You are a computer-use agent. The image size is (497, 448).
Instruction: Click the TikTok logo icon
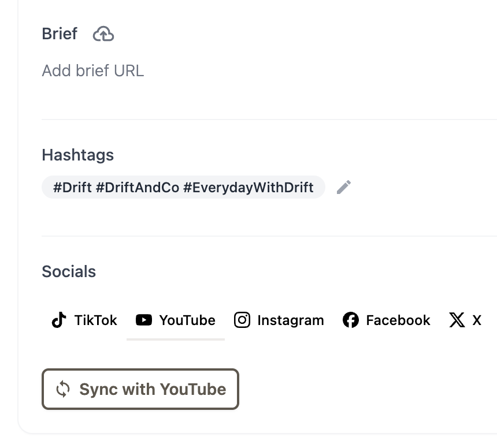click(59, 320)
